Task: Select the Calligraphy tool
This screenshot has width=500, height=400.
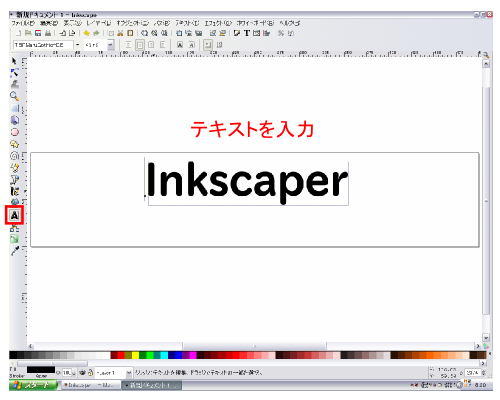Action: pyautogui.click(x=15, y=191)
